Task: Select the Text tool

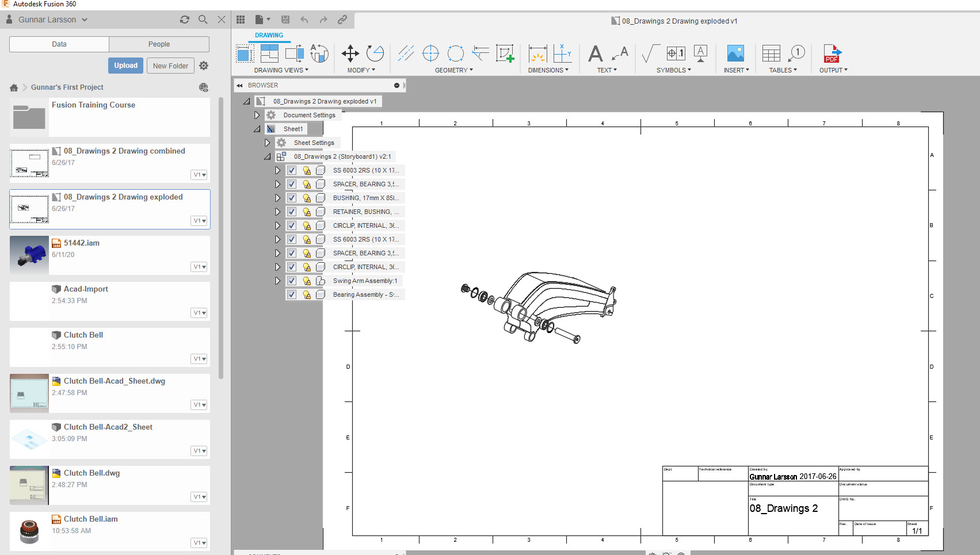Action: [x=596, y=53]
